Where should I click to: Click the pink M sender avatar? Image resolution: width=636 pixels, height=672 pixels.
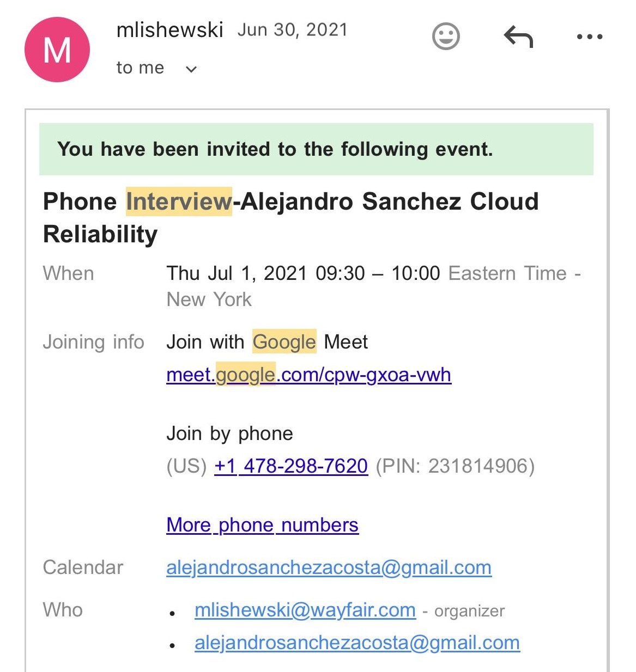57,50
